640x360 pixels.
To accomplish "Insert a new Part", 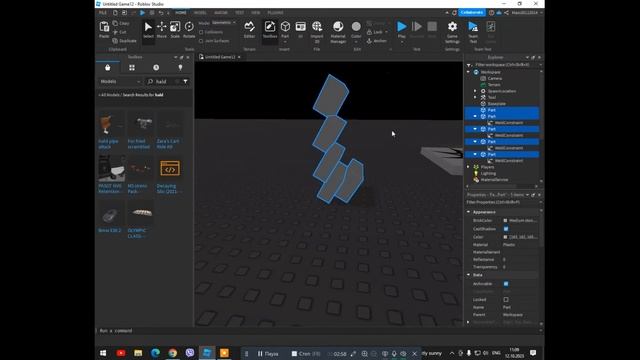I will click(285, 30).
